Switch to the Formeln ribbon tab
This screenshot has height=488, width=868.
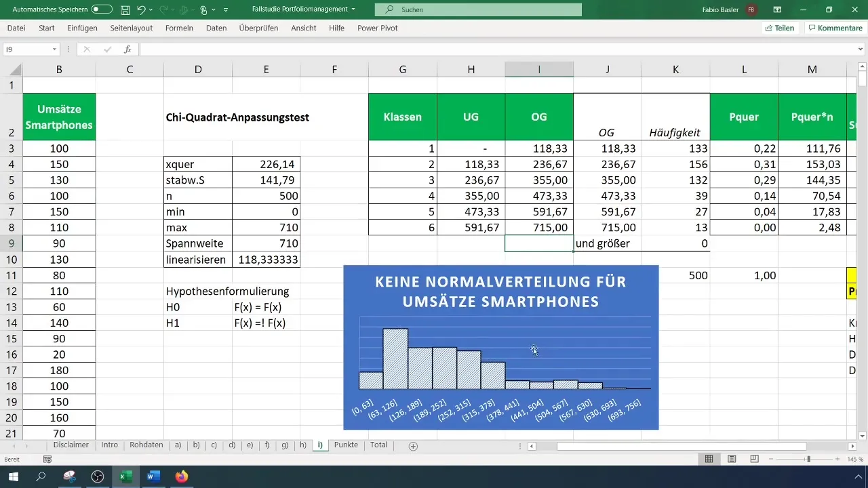pos(179,28)
